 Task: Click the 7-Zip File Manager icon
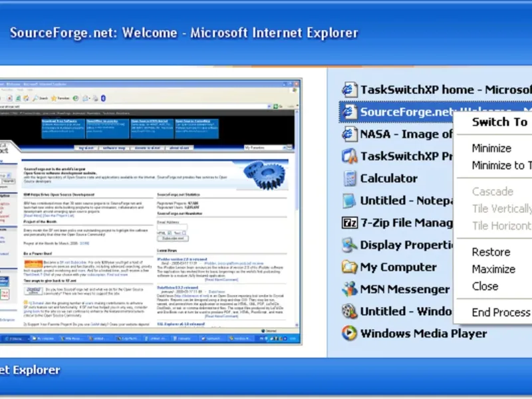click(350, 223)
